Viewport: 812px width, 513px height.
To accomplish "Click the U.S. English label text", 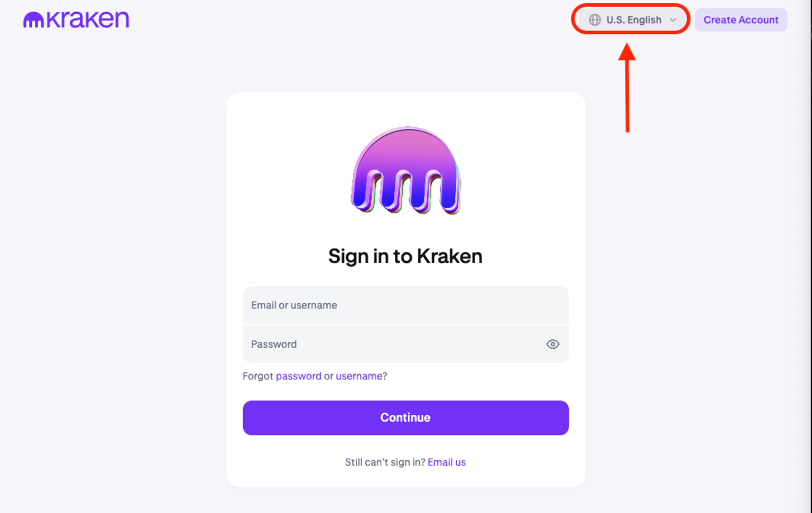I will (x=634, y=20).
